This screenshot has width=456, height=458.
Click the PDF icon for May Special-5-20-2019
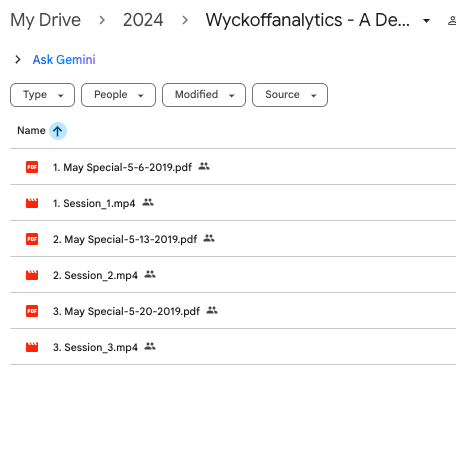coord(32,311)
